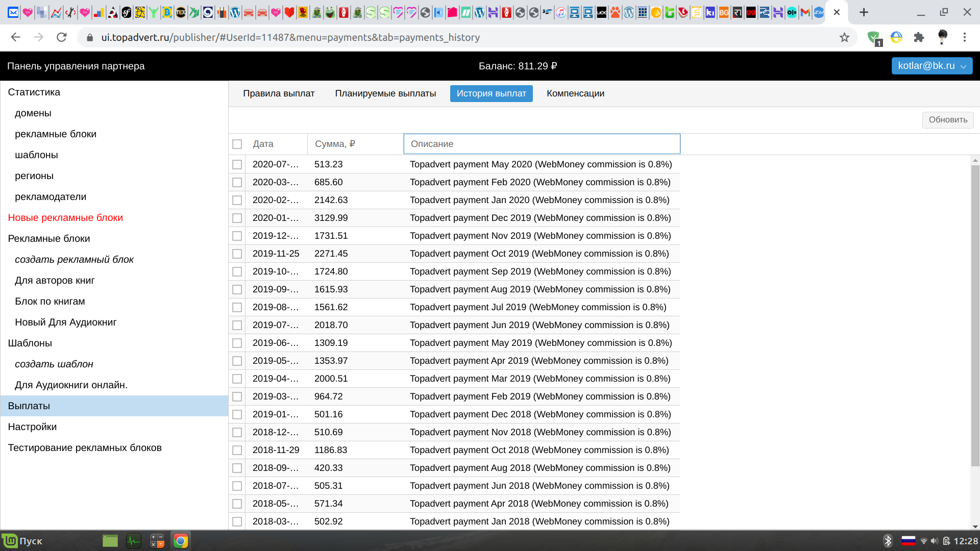Click the browser back arrow
Screen dimensions: 980x551
(16, 37)
